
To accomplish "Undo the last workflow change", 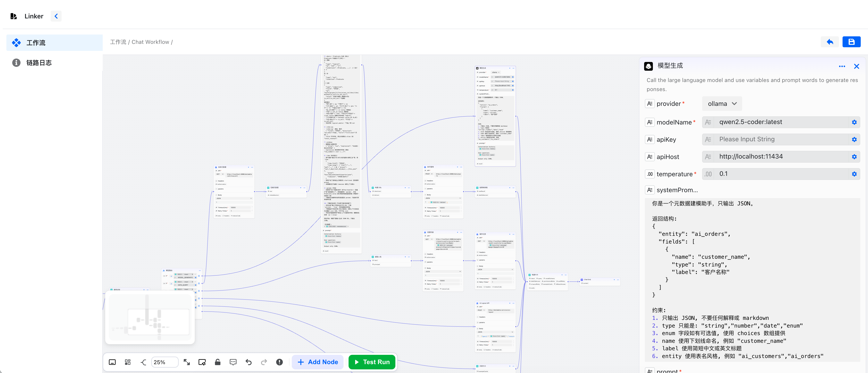I will pos(249,362).
